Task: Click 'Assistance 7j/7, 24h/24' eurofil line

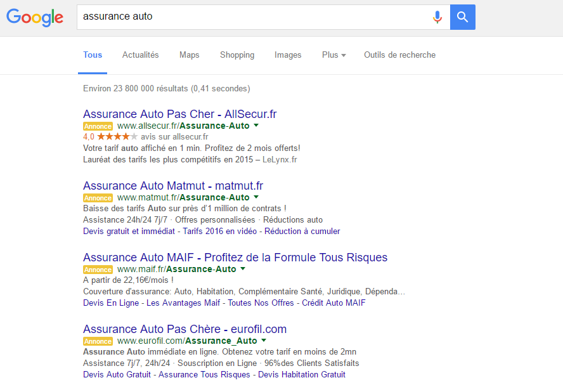Action: (221, 363)
